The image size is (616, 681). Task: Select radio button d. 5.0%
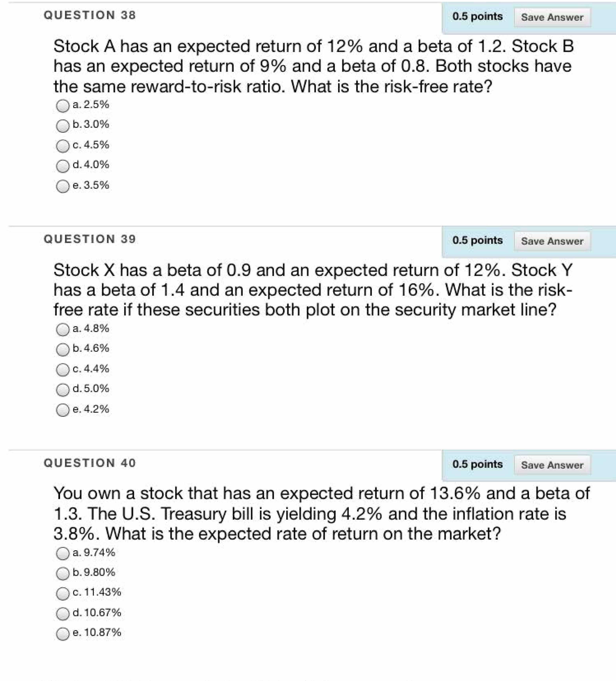tap(62, 390)
